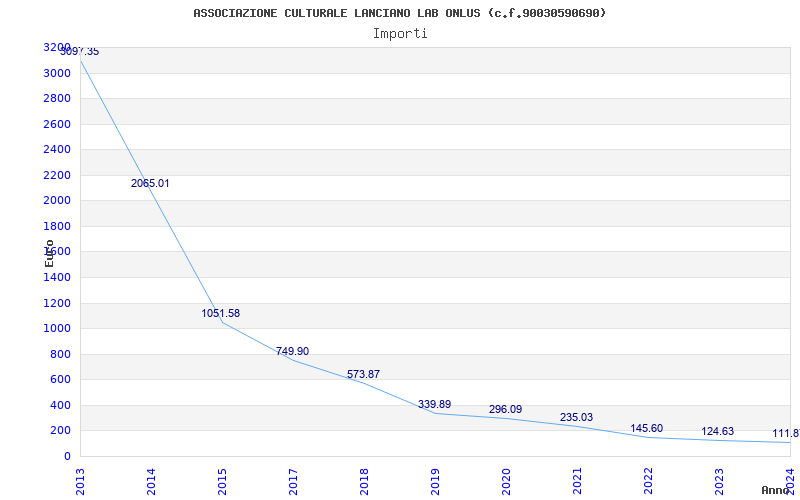
Task: Select the x-axis year label 2018
Action: point(364,482)
